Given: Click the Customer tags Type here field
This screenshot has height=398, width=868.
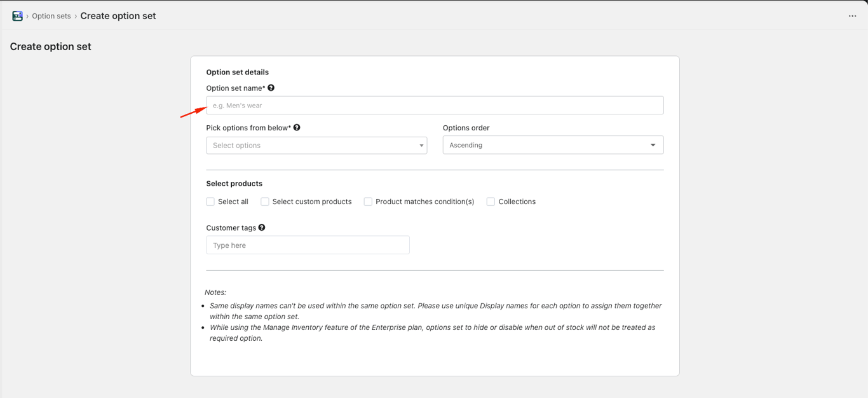Looking at the screenshot, I should tap(308, 245).
